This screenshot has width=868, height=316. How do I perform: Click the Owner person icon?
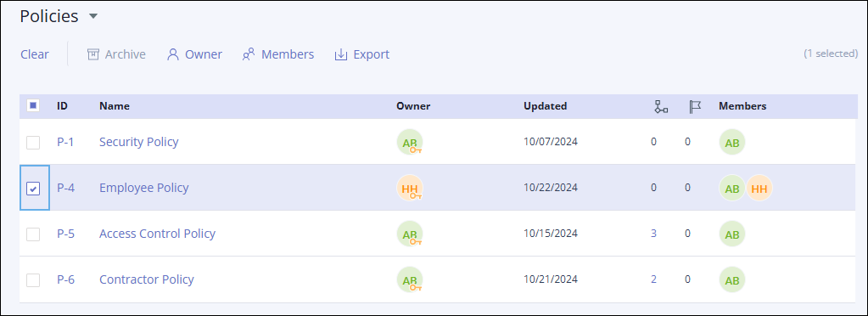click(173, 54)
